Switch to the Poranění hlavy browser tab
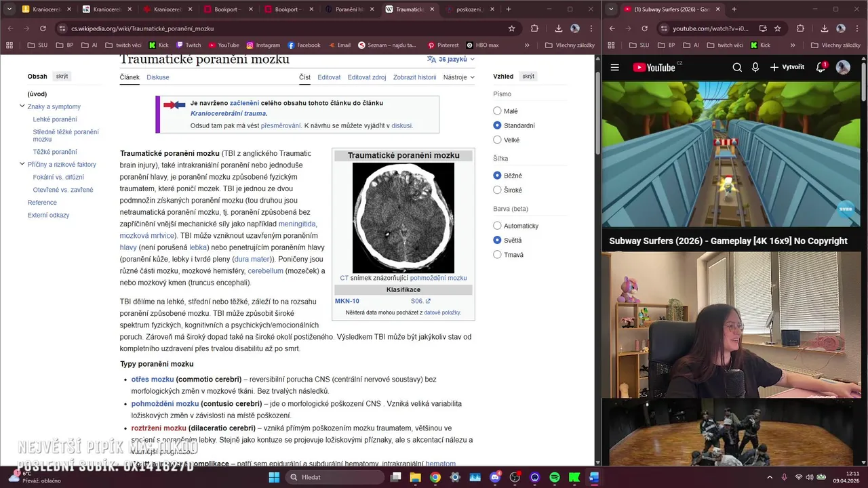 click(349, 9)
